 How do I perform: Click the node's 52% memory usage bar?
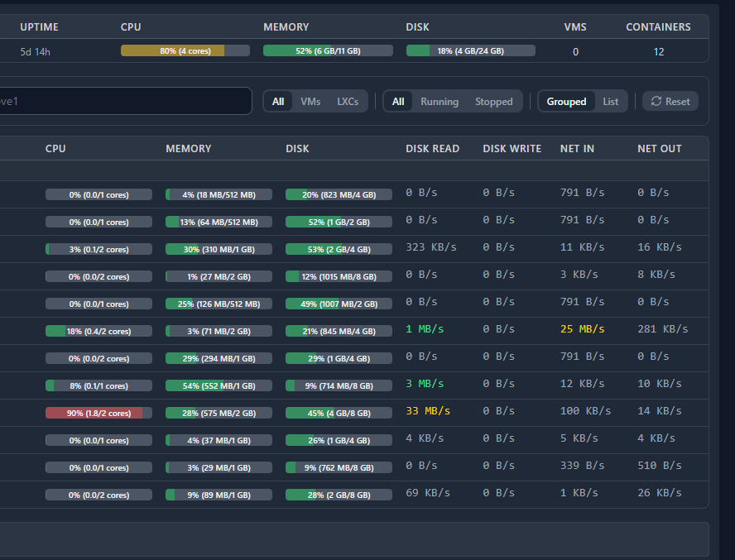click(x=327, y=50)
